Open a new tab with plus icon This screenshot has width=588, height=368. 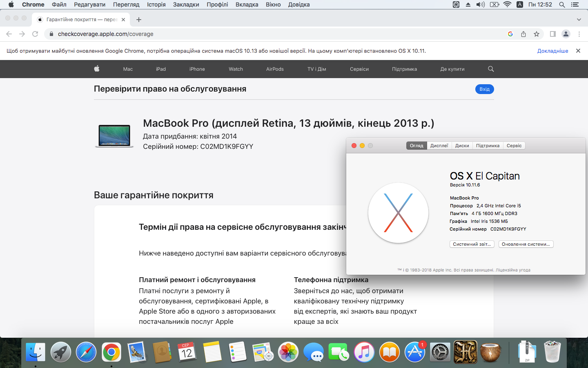pyautogui.click(x=139, y=19)
